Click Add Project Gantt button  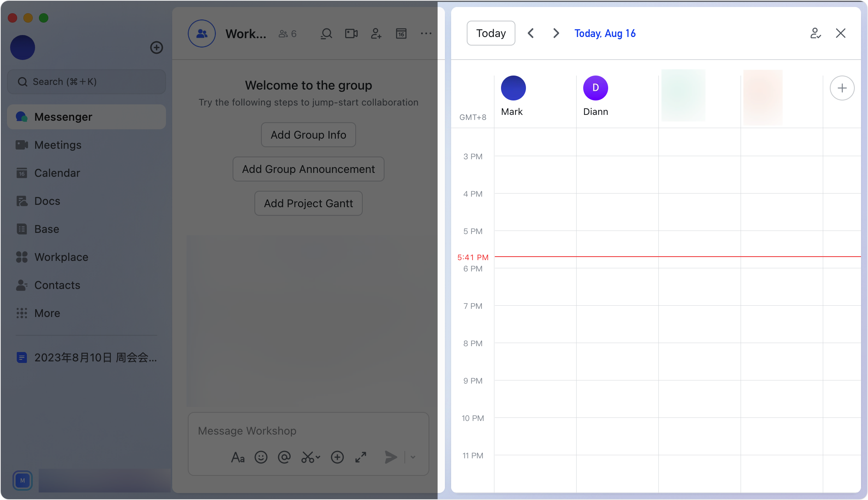[x=309, y=203]
